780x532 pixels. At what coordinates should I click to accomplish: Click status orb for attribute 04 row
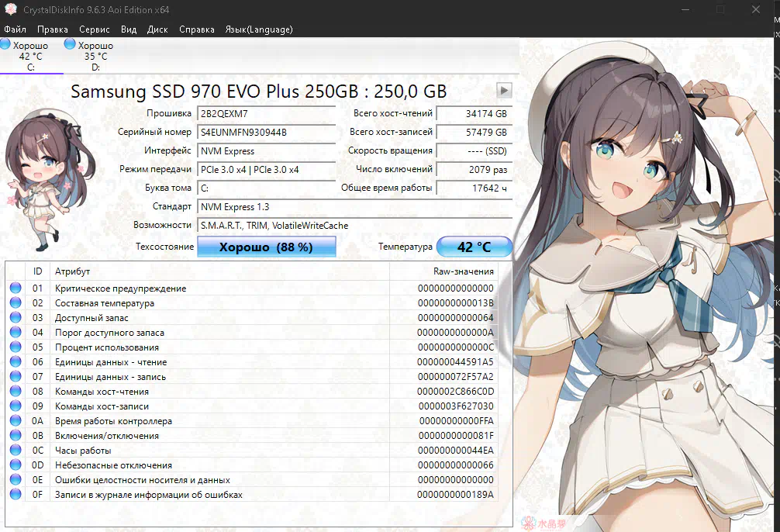click(16, 333)
